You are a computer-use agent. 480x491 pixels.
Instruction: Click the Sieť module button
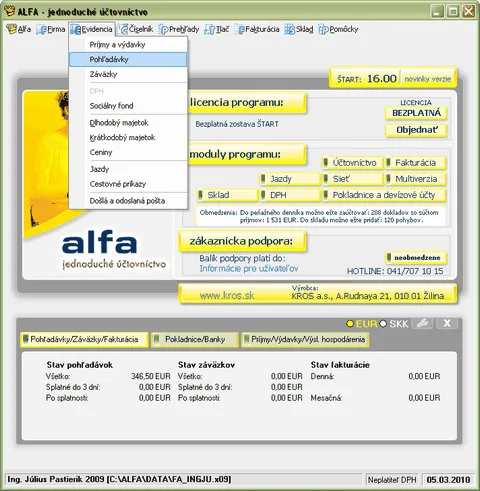coord(353,179)
